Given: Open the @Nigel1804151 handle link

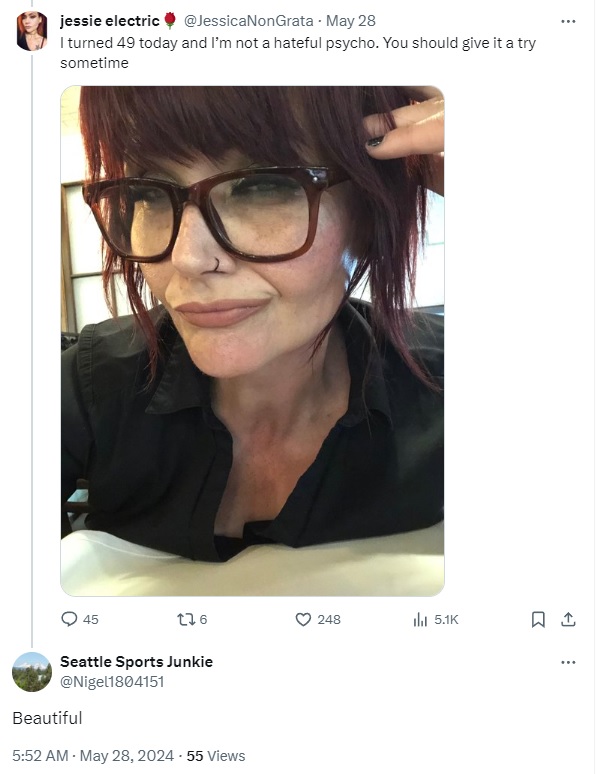Looking at the screenshot, I should pyautogui.click(x=112, y=682).
